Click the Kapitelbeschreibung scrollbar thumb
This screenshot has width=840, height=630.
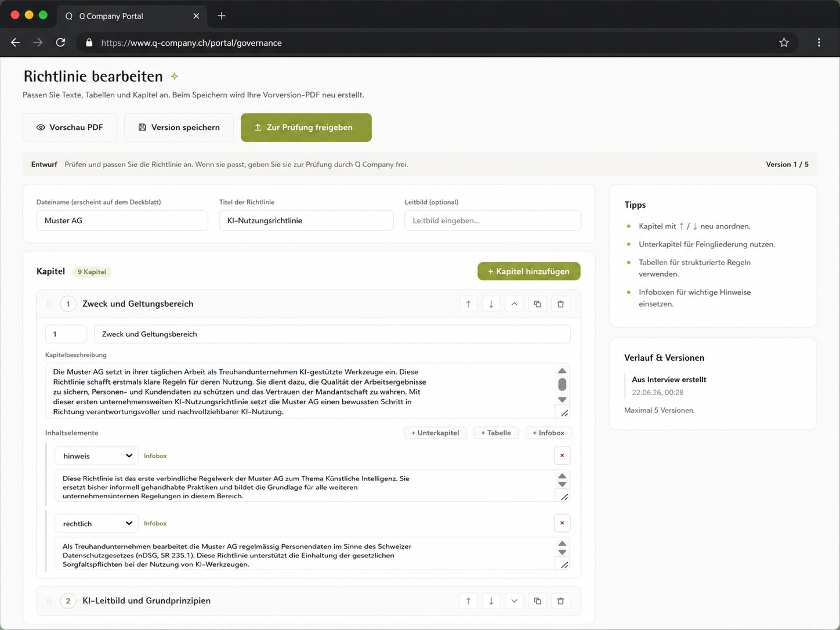(562, 384)
